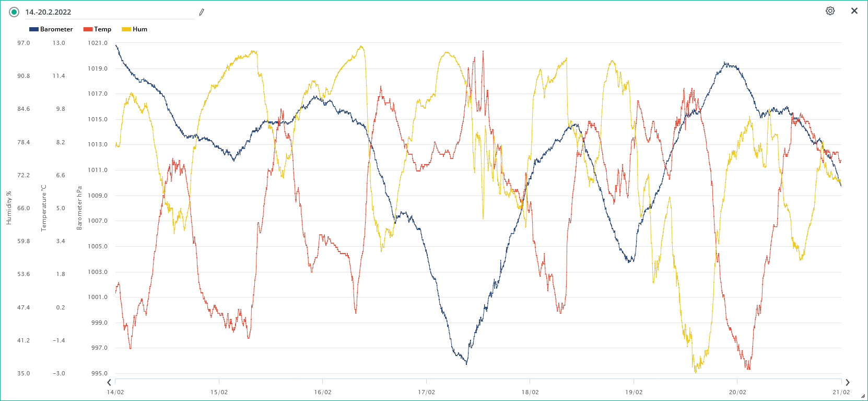Viewport: 868px width, 401px height.
Task: Open chart settings with the gear icon
Action: pos(830,11)
